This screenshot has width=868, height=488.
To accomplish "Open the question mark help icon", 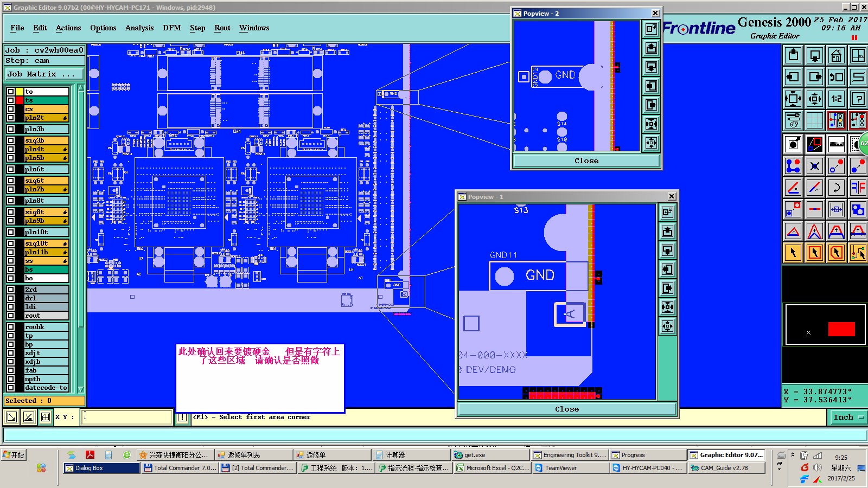I will tap(858, 99).
